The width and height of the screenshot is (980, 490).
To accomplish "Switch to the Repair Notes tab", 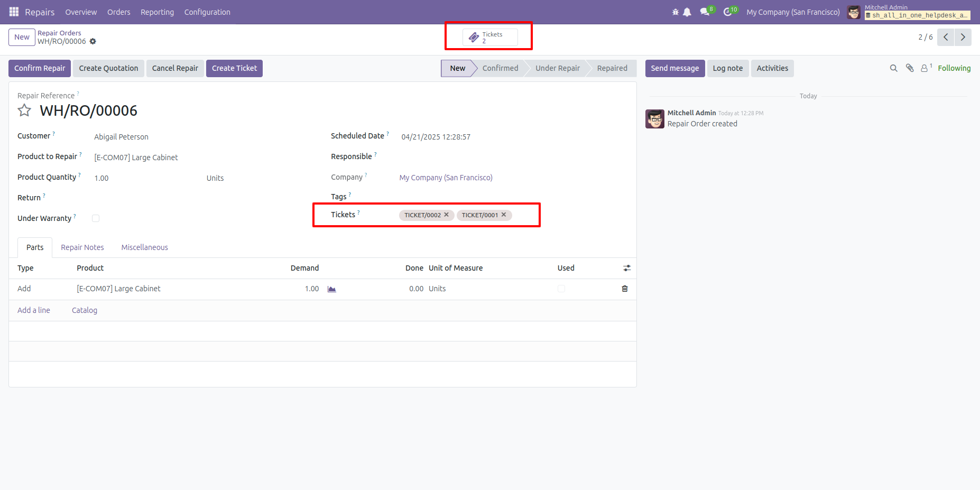I will pyautogui.click(x=82, y=247).
